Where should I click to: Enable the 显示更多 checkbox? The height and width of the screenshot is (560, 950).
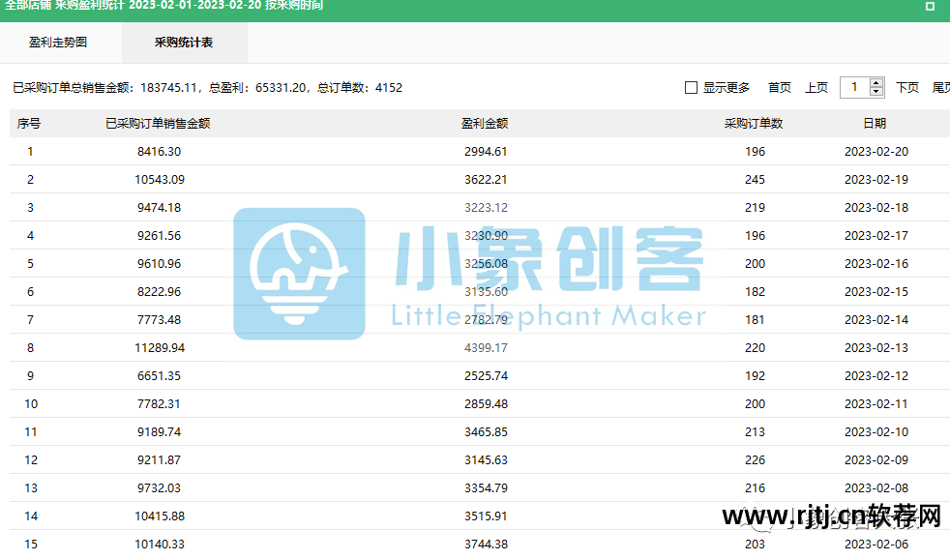point(691,88)
